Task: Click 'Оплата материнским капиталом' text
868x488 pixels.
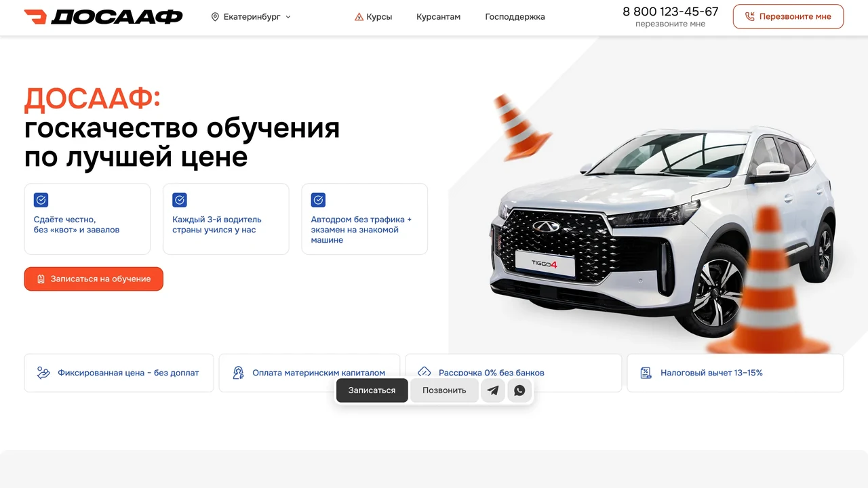Action: coord(319,373)
